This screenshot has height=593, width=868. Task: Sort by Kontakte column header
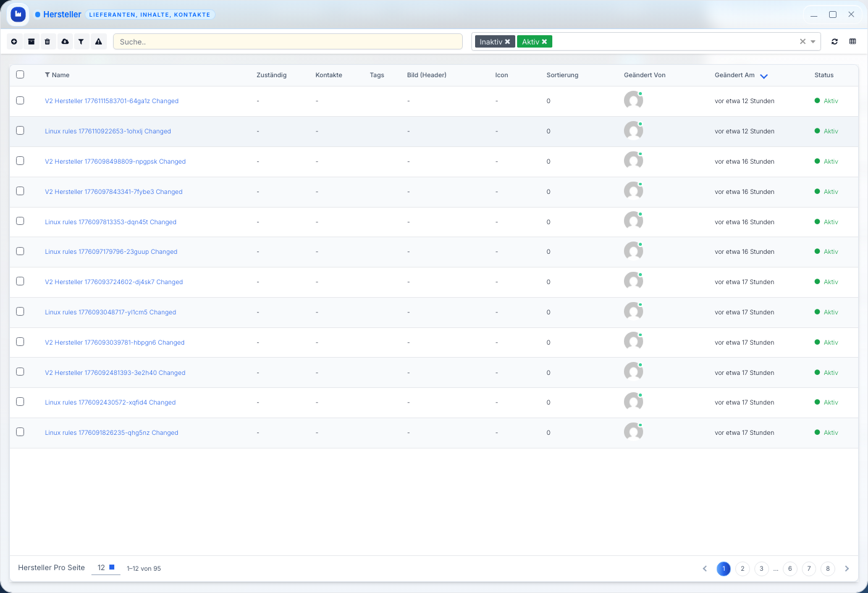pyautogui.click(x=329, y=75)
